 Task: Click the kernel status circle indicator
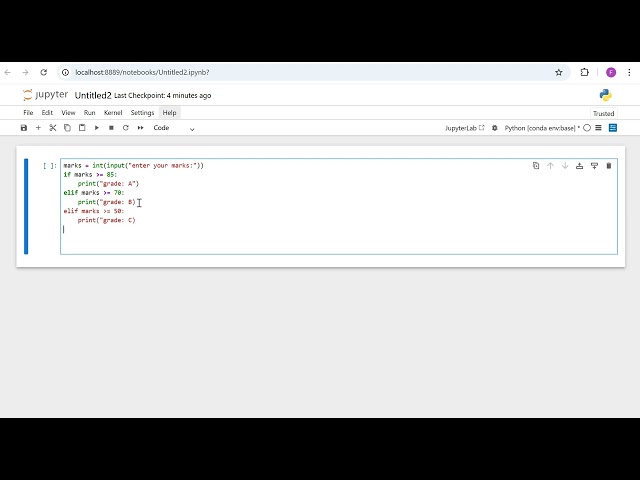click(x=587, y=128)
